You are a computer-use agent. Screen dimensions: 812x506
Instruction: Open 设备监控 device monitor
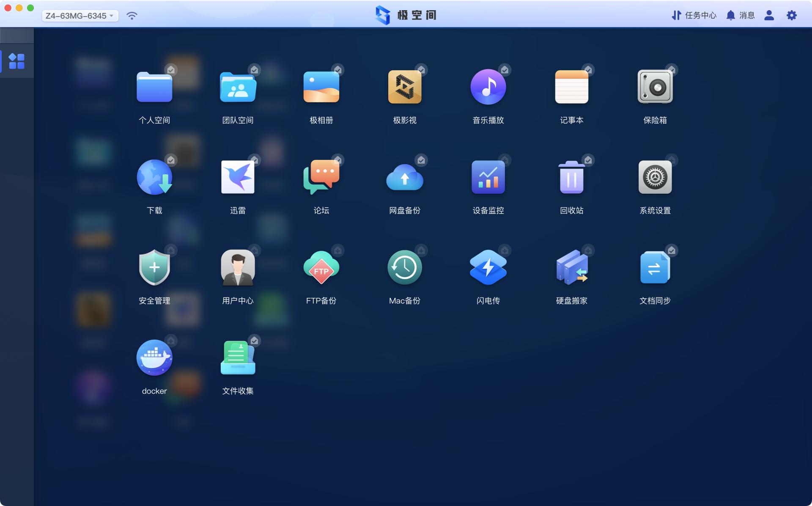click(488, 177)
